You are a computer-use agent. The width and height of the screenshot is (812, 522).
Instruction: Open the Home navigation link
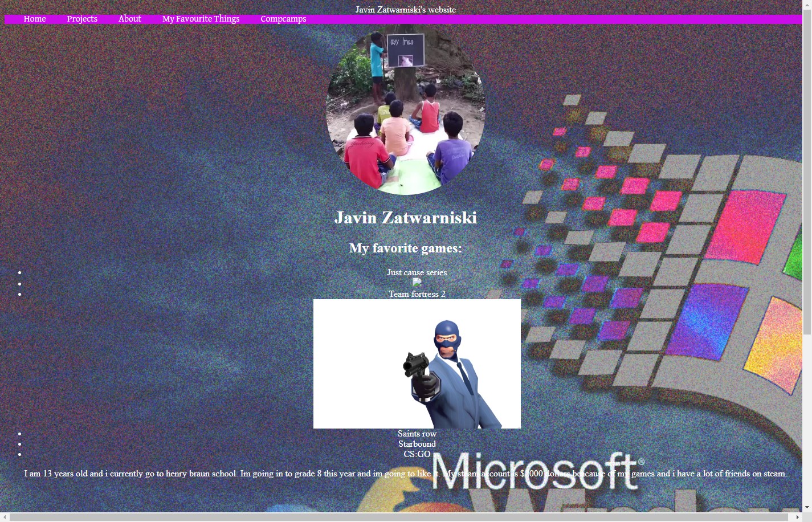coord(35,19)
